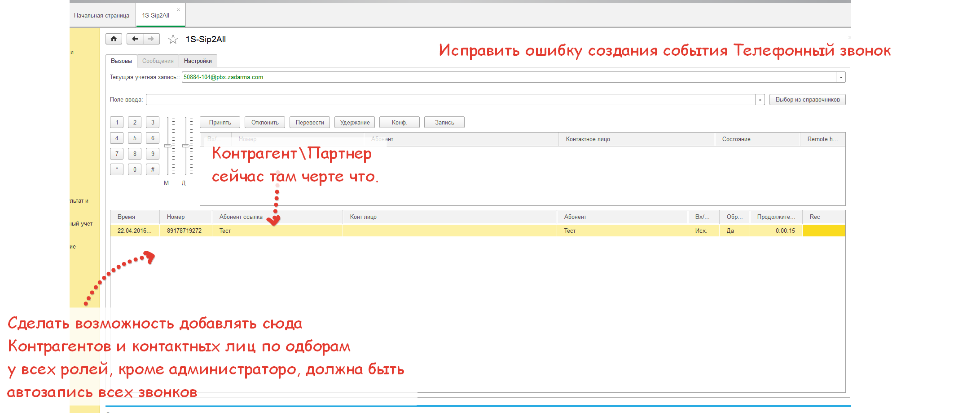Image resolution: width=980 pixels, height=413 pixels.
Task: Add 1S-Sip2All to favorites star
Action: click(x=173, y=40)
